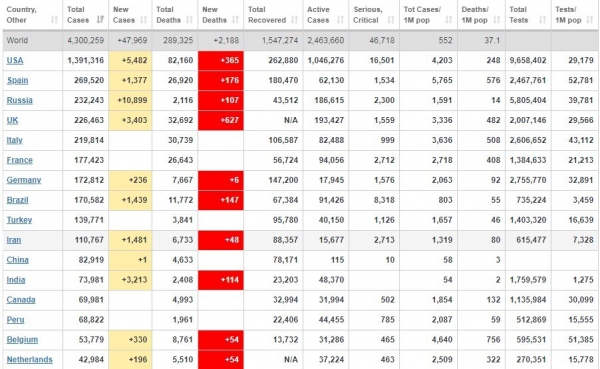This screenshot has height=369, width=600.
Task: Sort by Deaths/1M pop arrows
Action: [x=496, y=20]
